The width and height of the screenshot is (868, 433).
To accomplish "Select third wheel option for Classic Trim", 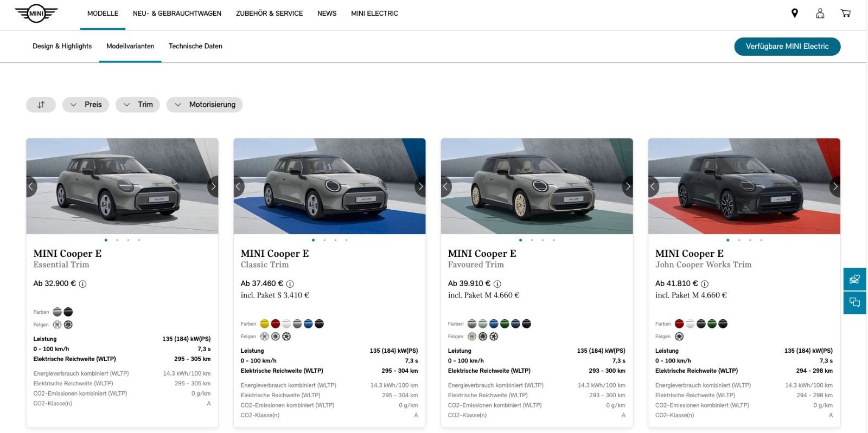I will pos(286,337).
